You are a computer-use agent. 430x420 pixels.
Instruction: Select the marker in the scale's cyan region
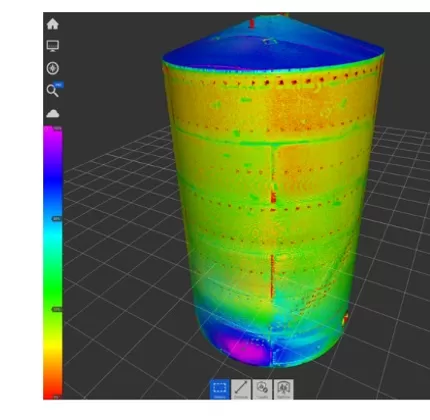pyautogui.click(x=57, y=219)
